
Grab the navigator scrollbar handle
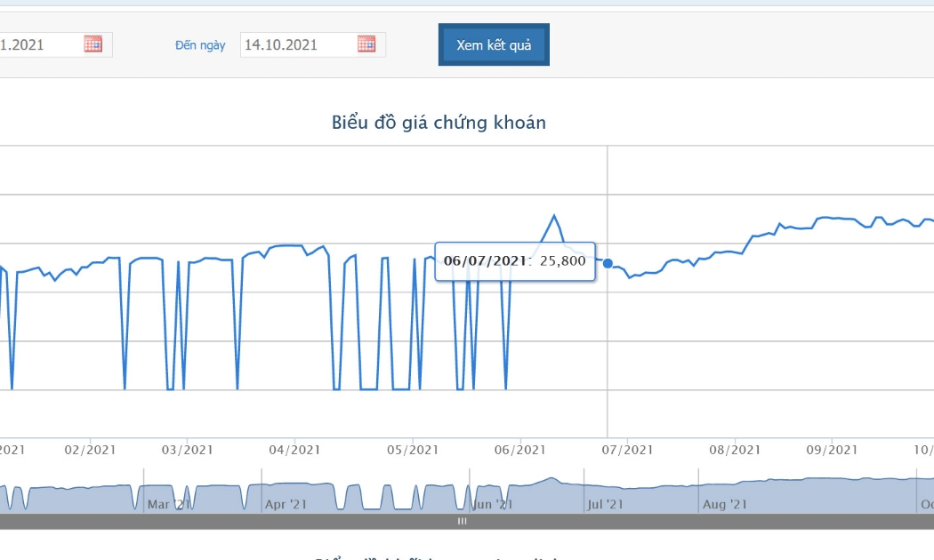pyautogui.click(x=463, y=521)
